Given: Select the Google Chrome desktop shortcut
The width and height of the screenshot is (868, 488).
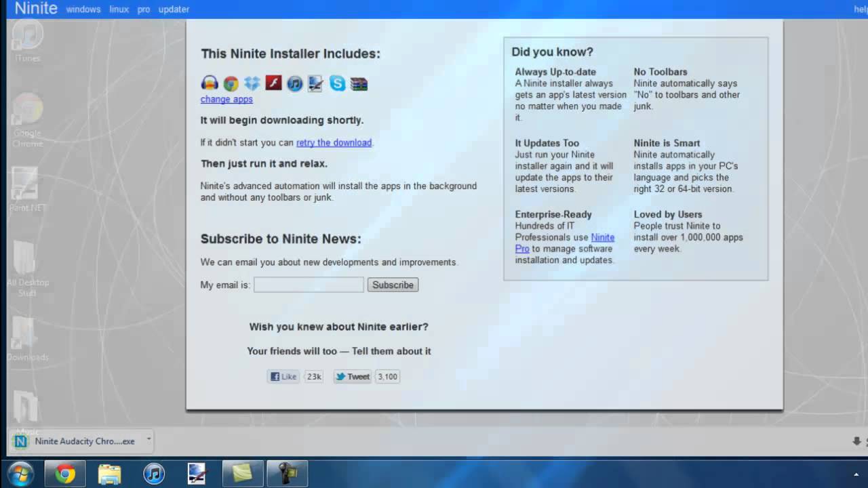Looking at the screenshot, I should coord(28,121).
